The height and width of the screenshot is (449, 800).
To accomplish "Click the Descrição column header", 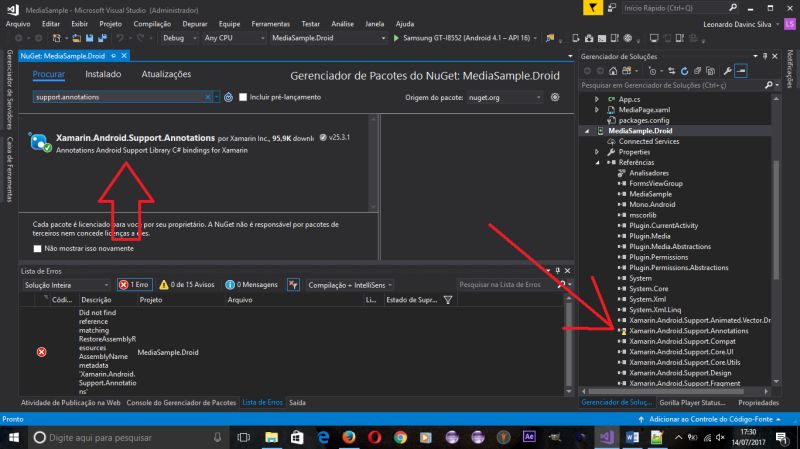I will 96,300.
